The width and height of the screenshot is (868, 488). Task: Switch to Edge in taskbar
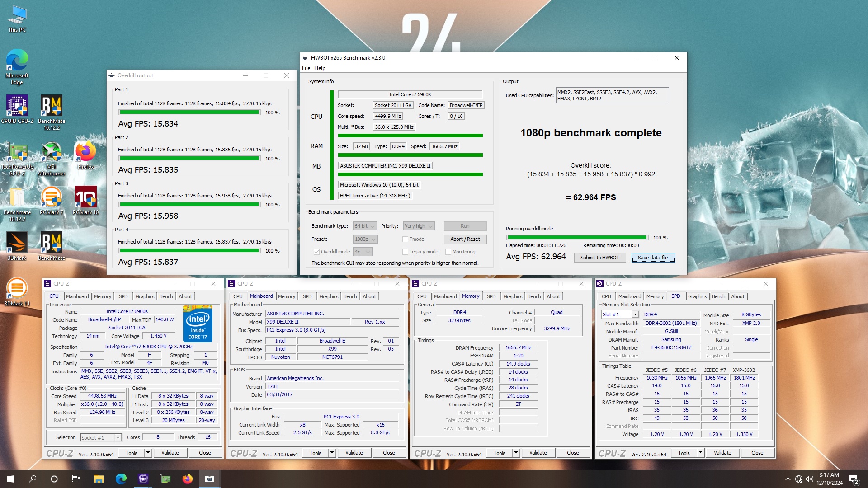pyautogui.click(x=121, y=479)
